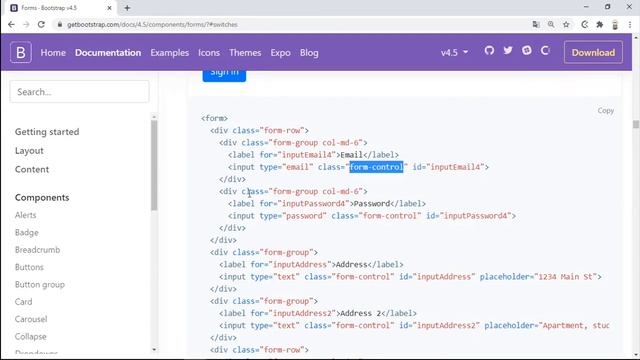Copy the code snippet with Copy
Image resolution: width=640 pixels, height=360 pixels.
click(605, 111)
